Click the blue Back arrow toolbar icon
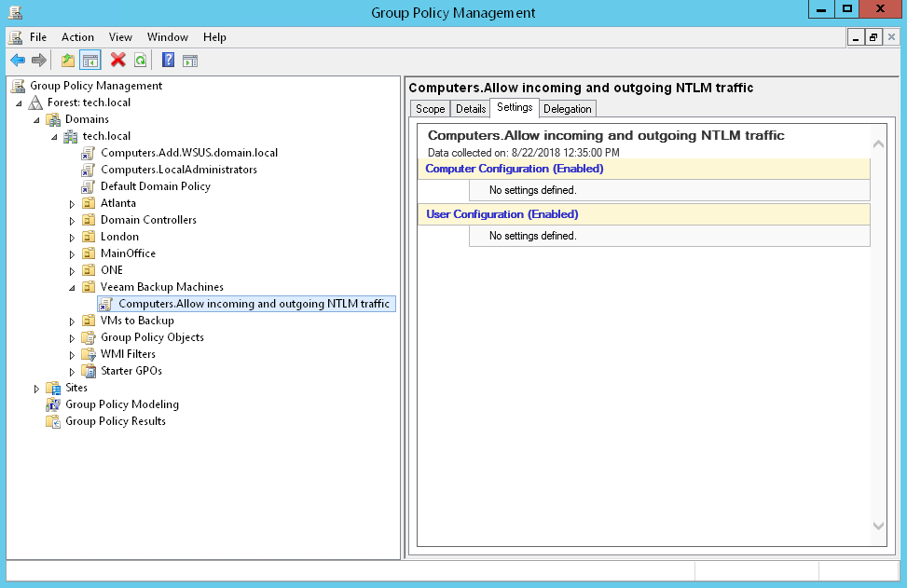This screenshot has width=907, height=588. pos(18,61)
